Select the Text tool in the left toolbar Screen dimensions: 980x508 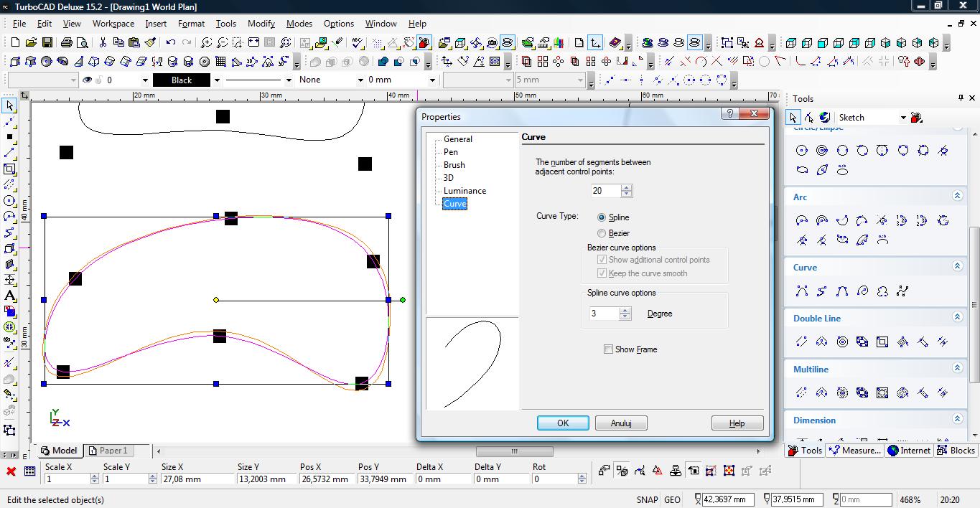click(x=9, y=296)
